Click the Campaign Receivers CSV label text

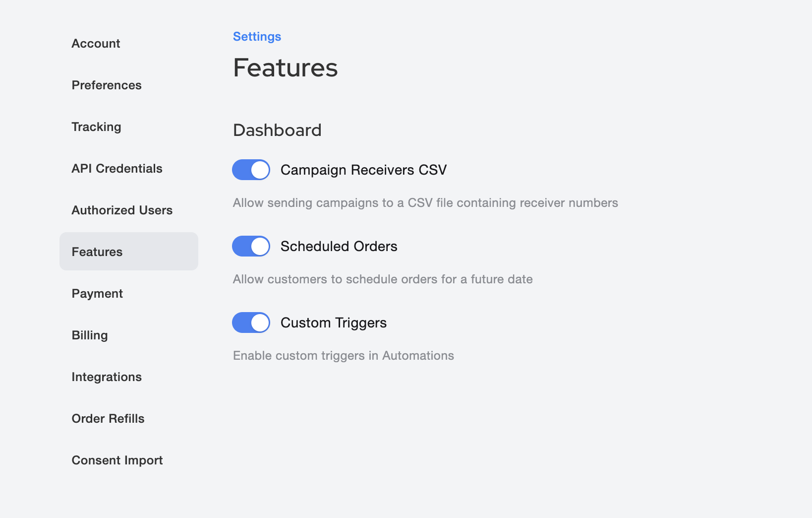click(363, 170)
